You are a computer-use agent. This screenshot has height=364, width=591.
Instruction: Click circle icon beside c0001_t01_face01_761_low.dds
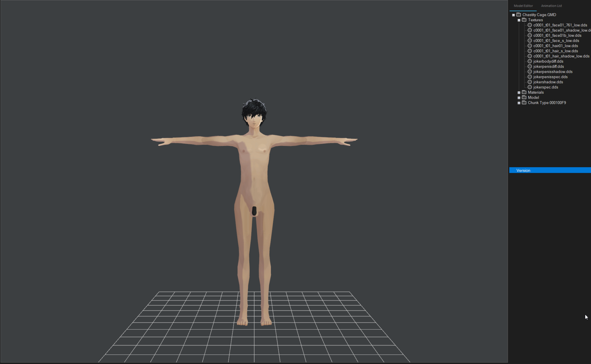point(530,25)
